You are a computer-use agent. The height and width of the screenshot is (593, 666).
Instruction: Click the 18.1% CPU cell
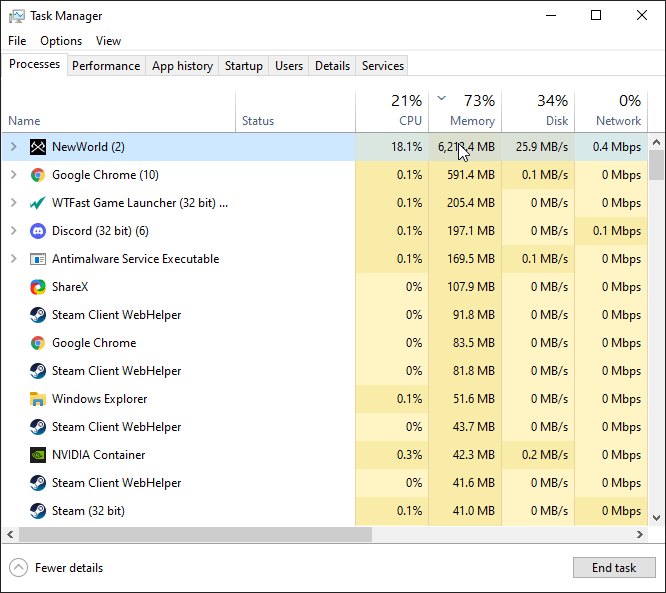(392, 147)
